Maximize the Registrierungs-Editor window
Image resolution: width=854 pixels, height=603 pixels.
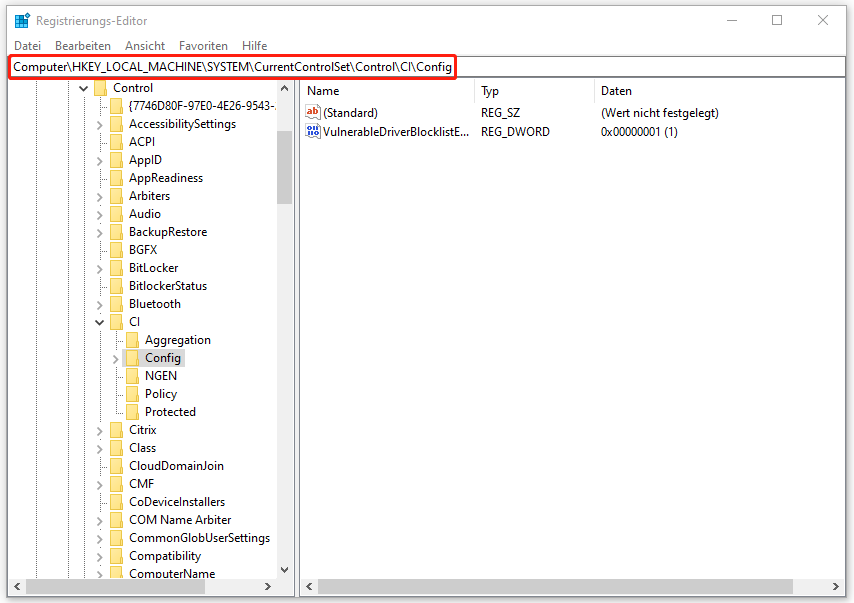pos(777,20)
